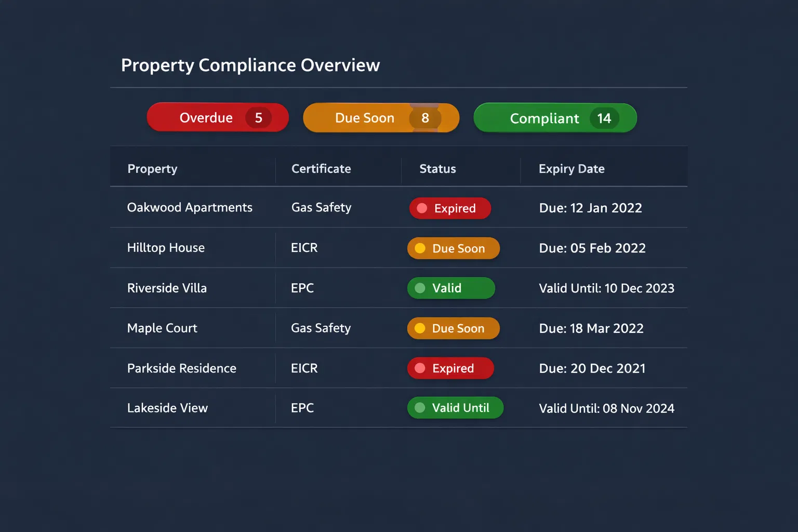Select the Overdue filter pill
The height and width of the screenshot is (532, 798).
click(218, 117)
